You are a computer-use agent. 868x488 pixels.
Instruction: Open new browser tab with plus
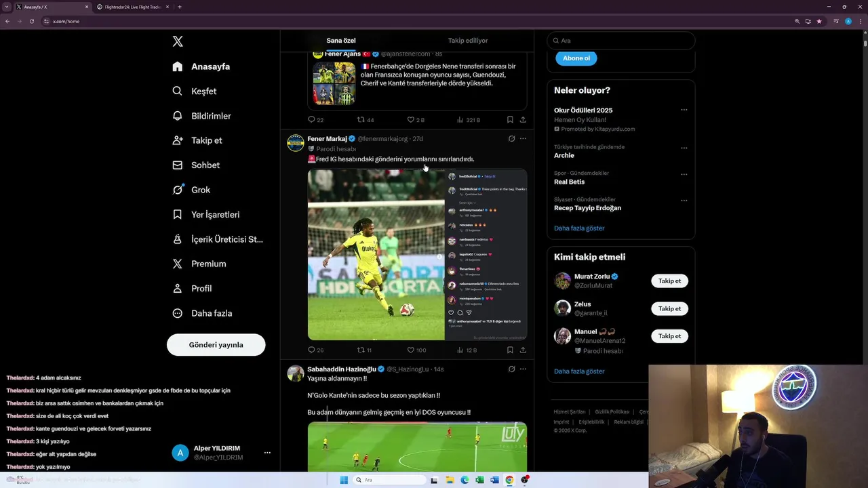click(x=179, y=7)
